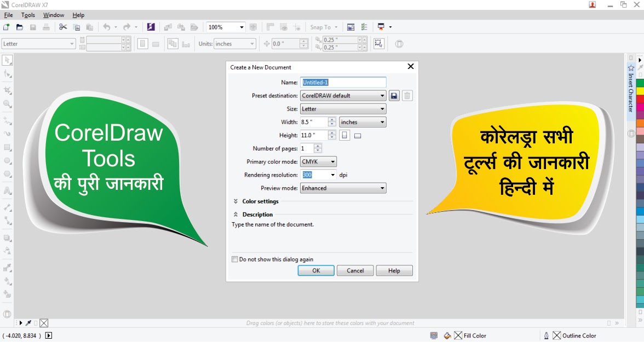
Task: Select the Ellipse tool in toolbox
Action: (8, 161)
